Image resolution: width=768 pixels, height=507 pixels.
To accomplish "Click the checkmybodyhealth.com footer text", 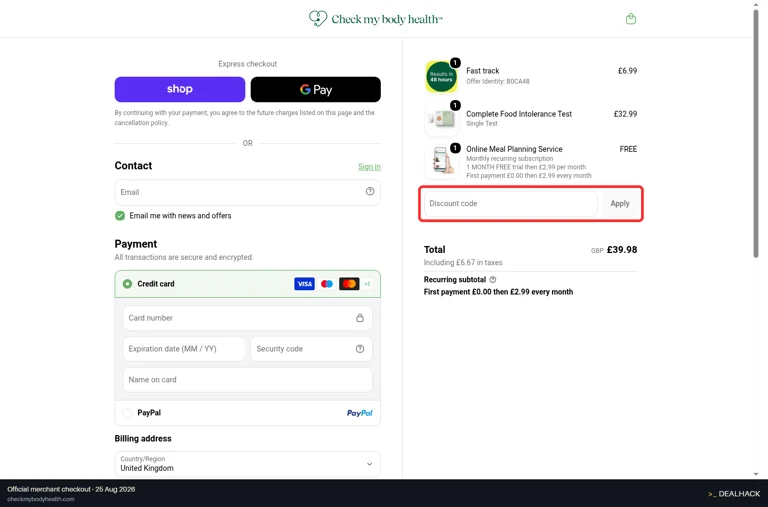I will pyautogui.click(x=41, y=499).
